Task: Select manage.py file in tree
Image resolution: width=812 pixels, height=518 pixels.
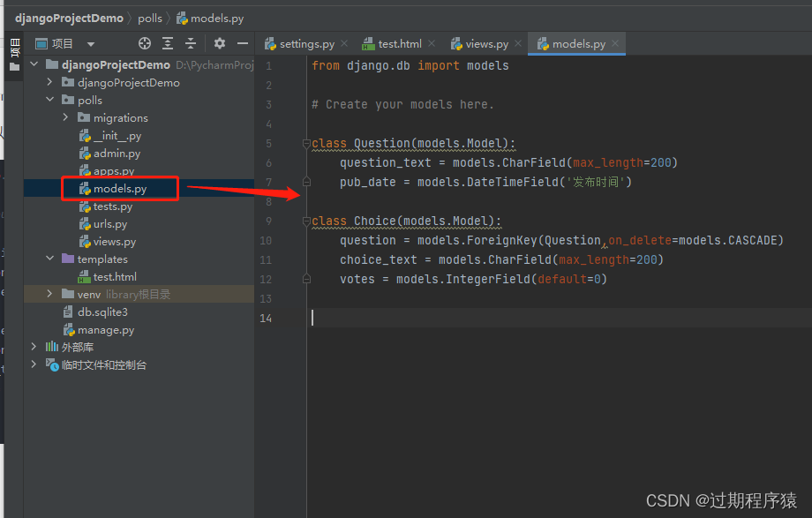Action: tap(106, 329)
